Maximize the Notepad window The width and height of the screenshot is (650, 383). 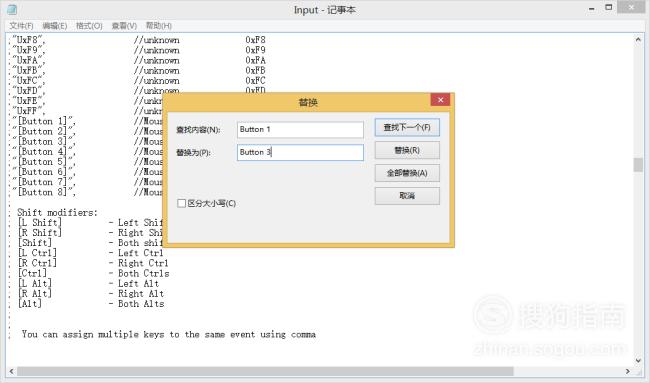tap(609, 7)
